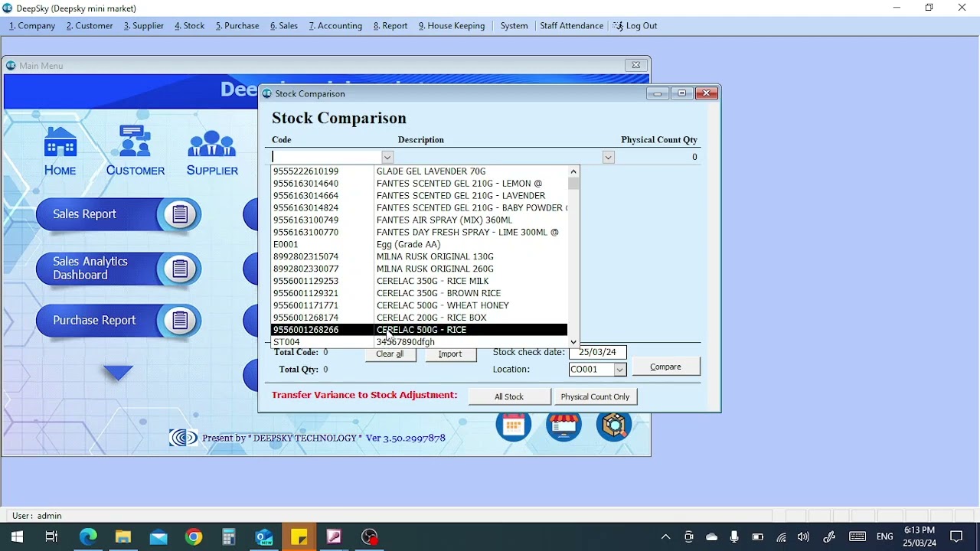
Task: Open the 1. Company menu
Action: click(32, 25)
